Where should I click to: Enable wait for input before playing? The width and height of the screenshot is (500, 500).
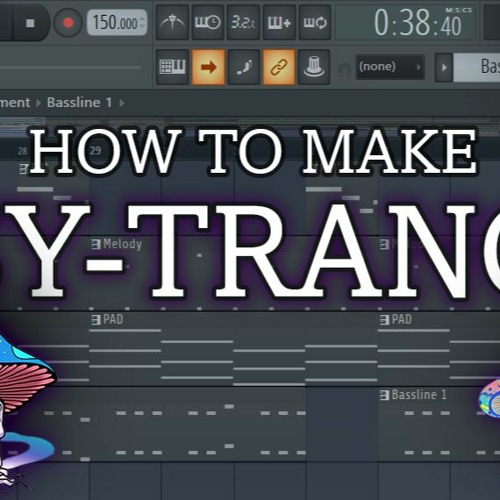pos(208,23)
